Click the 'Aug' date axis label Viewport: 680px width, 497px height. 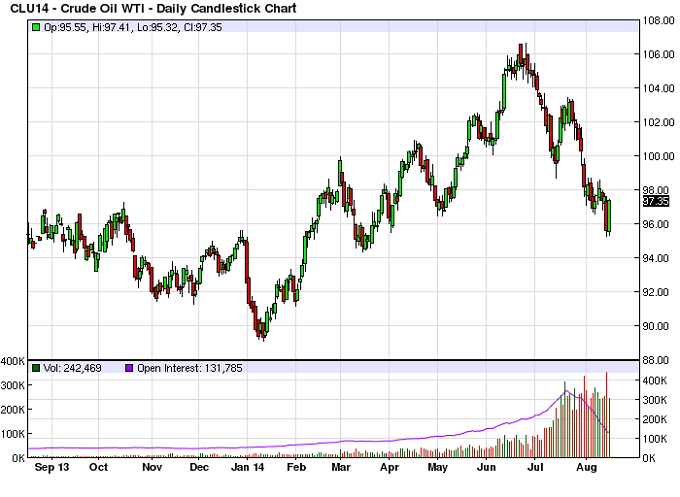pyautogui.click(x=586, y=467)
